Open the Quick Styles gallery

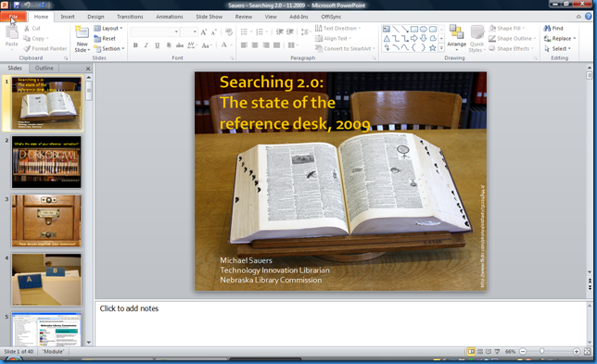click(476, 38)
